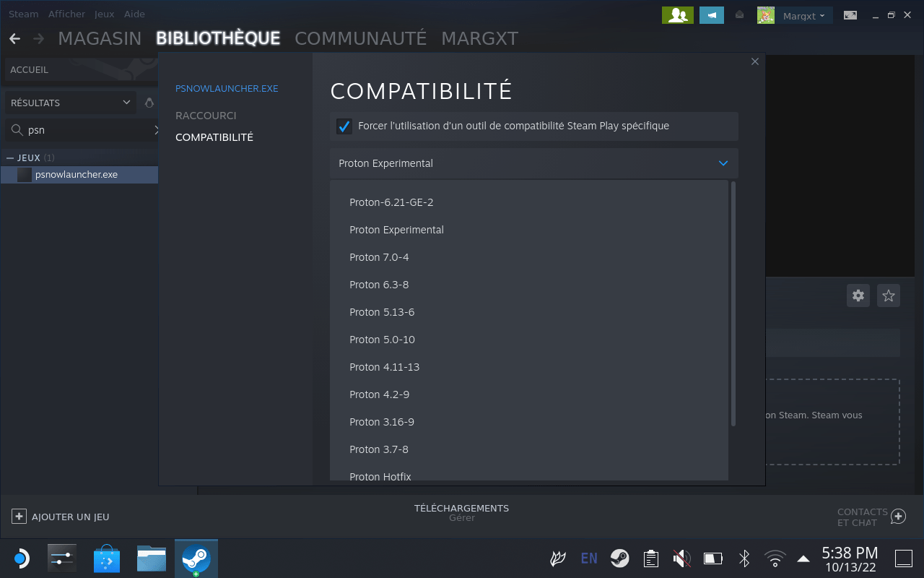
Task: Click TÉLÉCHARGEMENTS Gérer link
Action: click(462, 513)
